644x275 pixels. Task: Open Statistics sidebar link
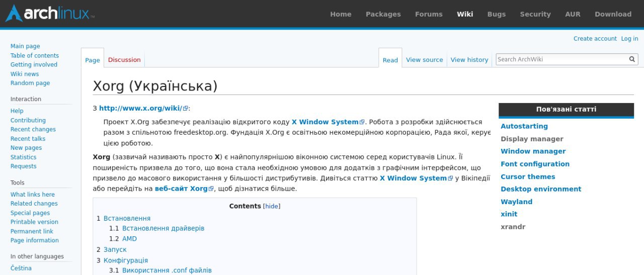pyautogui.click(x=24, y=157)
